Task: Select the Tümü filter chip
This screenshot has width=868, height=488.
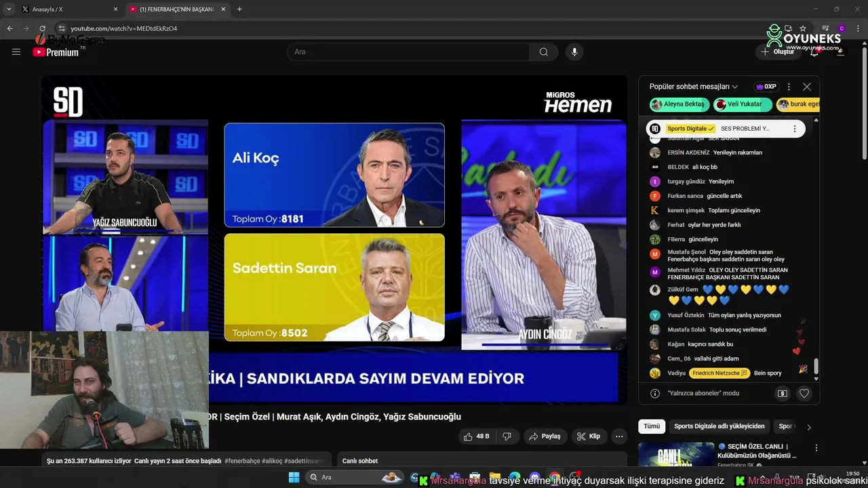Action: pos(652,426)
